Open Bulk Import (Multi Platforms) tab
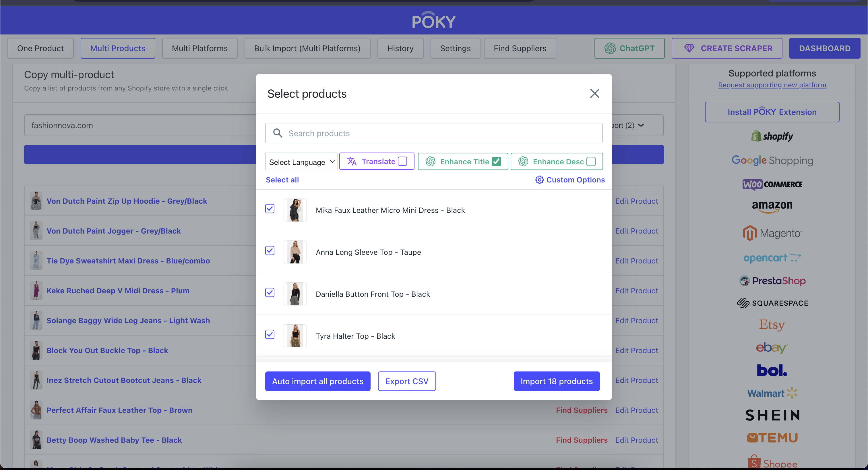 tap(307, 48)
